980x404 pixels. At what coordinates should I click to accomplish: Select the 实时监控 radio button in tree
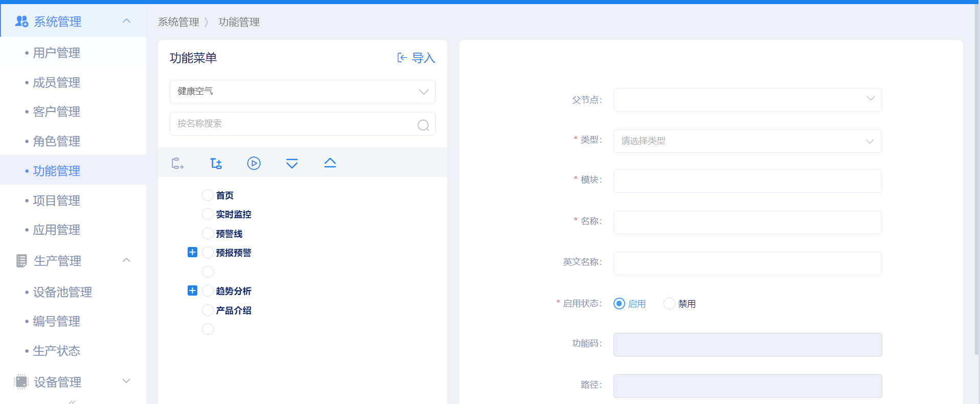click(x=208, y=214)
